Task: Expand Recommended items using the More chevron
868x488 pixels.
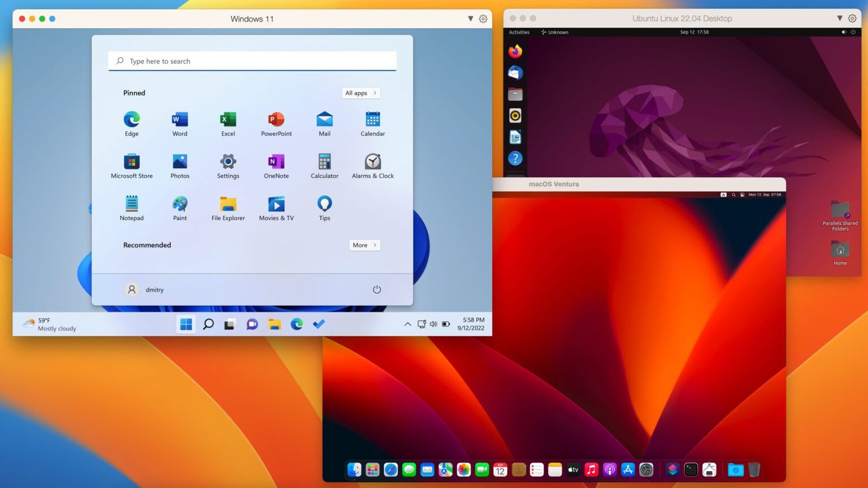Action: coord(364,245)
